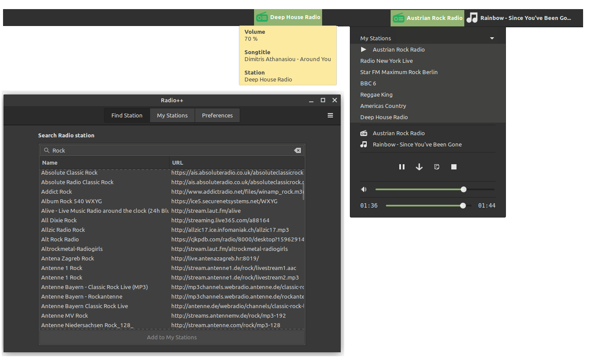Maximize the Radio++ window
Screen dimensions: 600x364
pyautogui.click(x=323, y=100)
